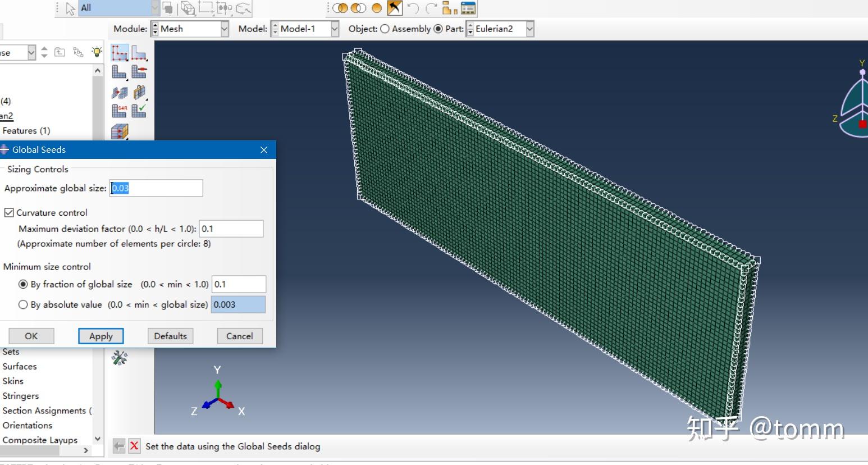Image resolution: width=868 pixels, height=465 pixels.
Task: Select the Seed Part tool
Action: (x=119, y=52)
